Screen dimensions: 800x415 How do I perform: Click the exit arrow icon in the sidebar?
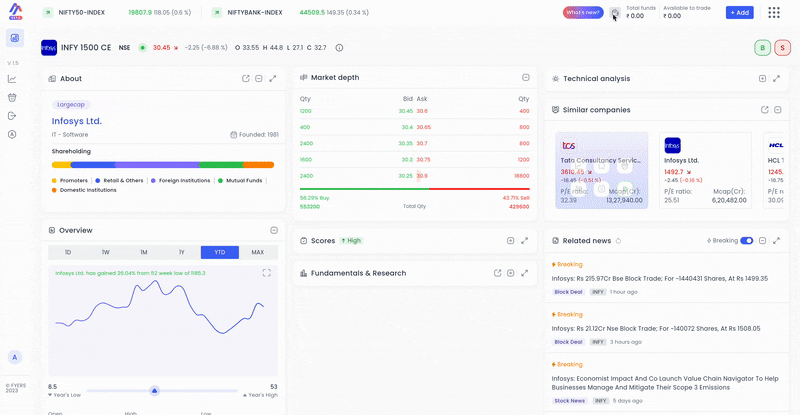coord(12,116)
